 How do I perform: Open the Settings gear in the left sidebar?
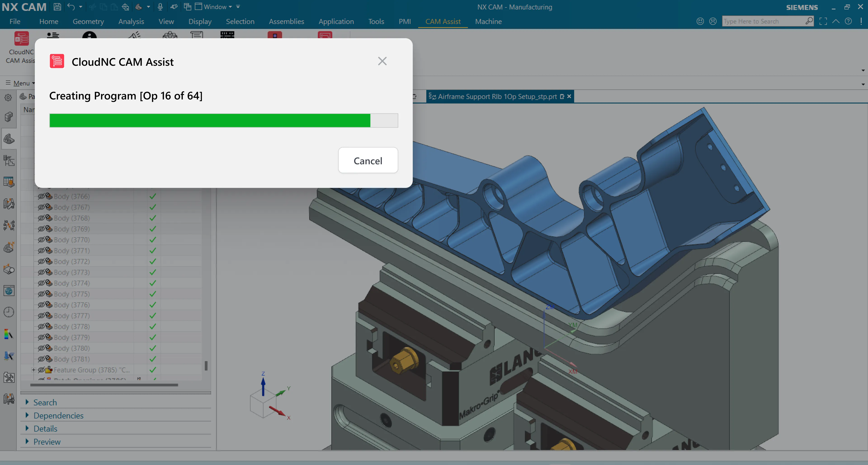click(x=8, y=97)
